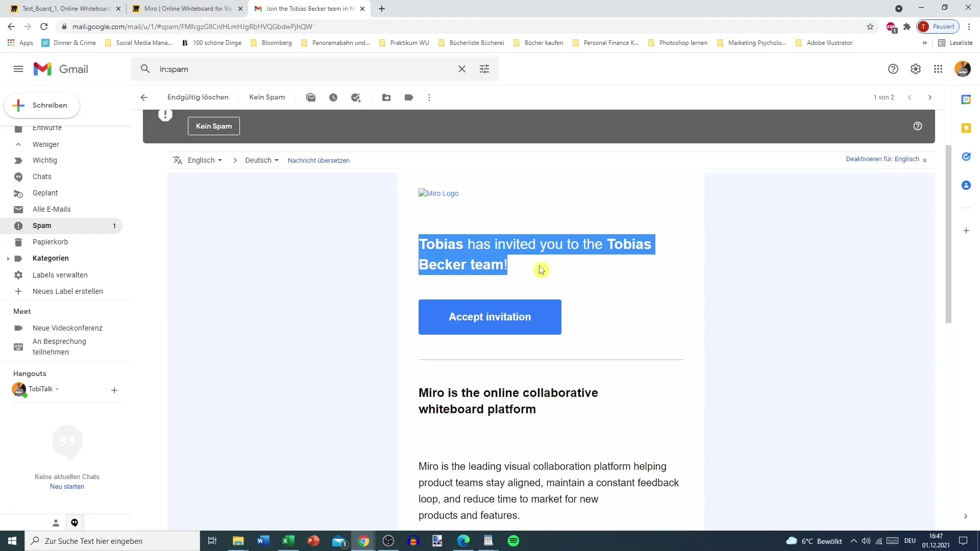The image size is (980, 551).
Task: Switch to Test_Board_1 Online Whiteboard tab
Action: coord(65,9)
